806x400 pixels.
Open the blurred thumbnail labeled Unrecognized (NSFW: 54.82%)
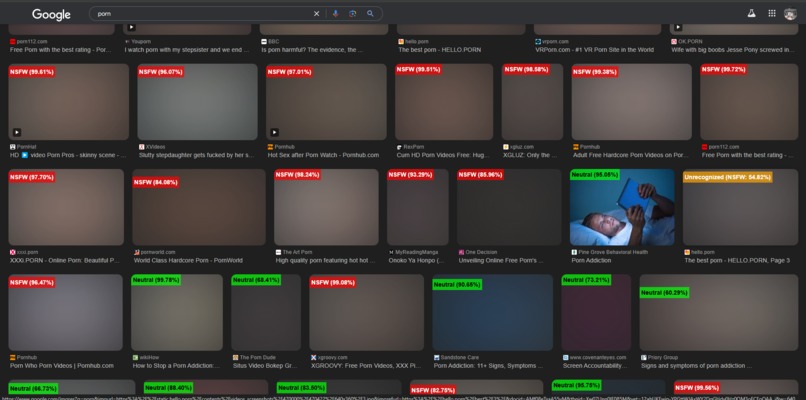740,207
